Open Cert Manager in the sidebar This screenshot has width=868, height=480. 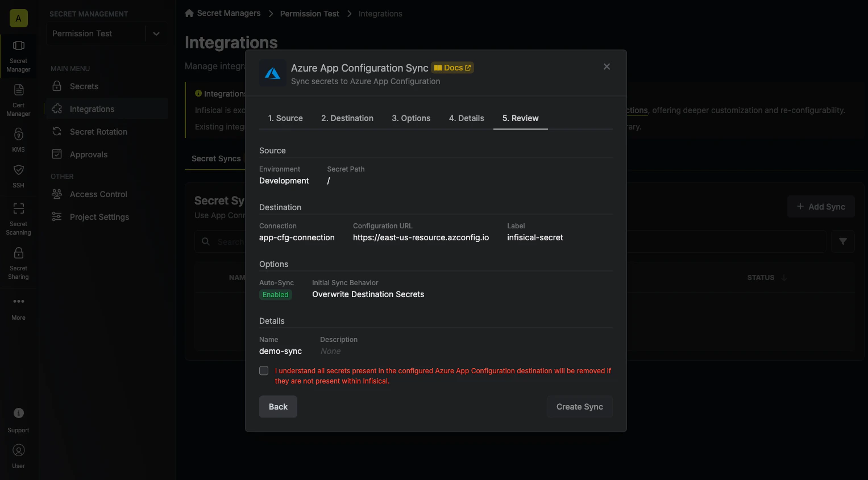click(18, 101)
